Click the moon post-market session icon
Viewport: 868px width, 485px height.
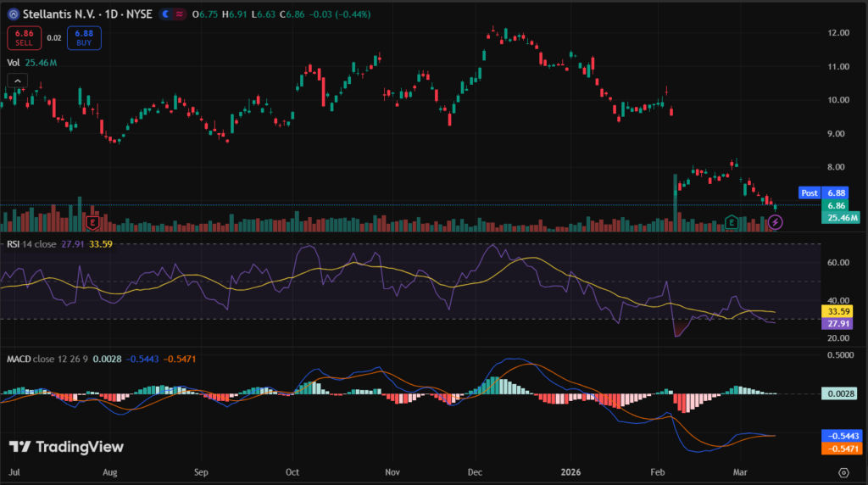pos(167,14)
